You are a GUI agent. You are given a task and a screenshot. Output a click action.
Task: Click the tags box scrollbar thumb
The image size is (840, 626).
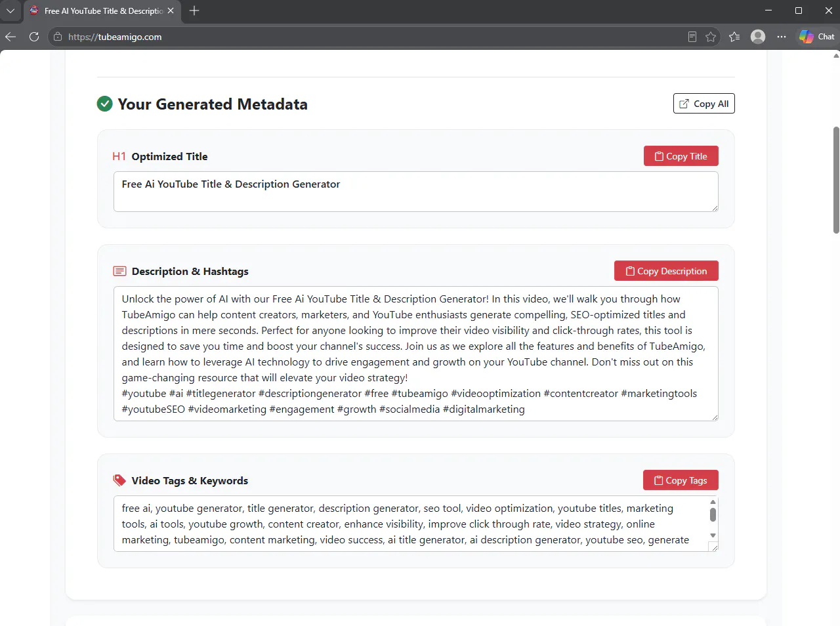click(x=713, y=514)
